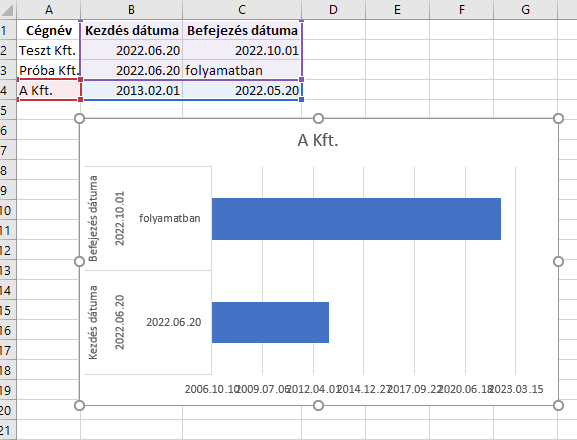Click the purple range handle below C3
Image resolution: width=577 pixels, height=440 pixels.
point(301,79)
